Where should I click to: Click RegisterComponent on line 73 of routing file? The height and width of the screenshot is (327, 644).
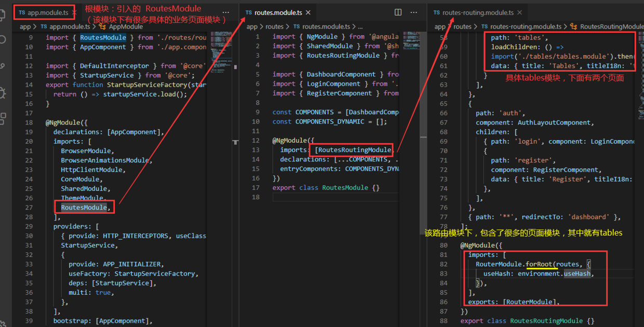[566, 170]
